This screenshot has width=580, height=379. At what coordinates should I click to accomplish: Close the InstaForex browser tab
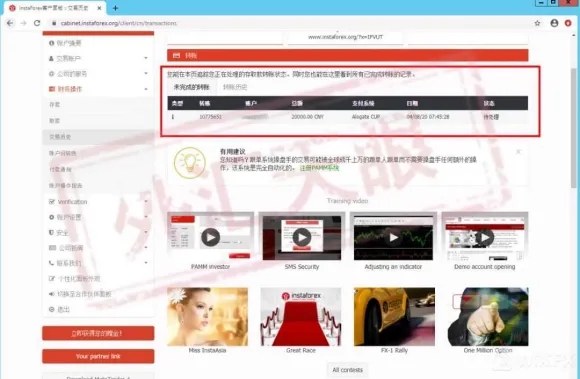(x=99, y=8)
